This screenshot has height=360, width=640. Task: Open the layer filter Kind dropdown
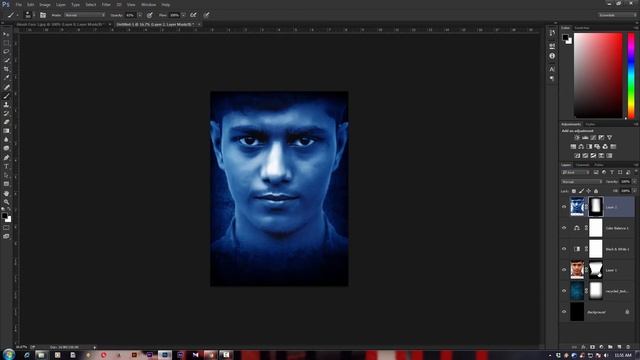coord(576,173)
